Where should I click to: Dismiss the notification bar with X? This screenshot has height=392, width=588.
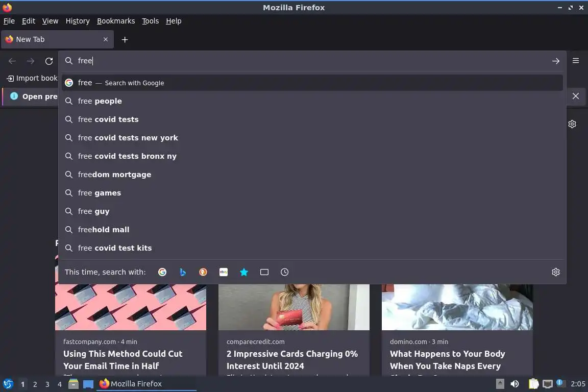[x=576, y=96]
